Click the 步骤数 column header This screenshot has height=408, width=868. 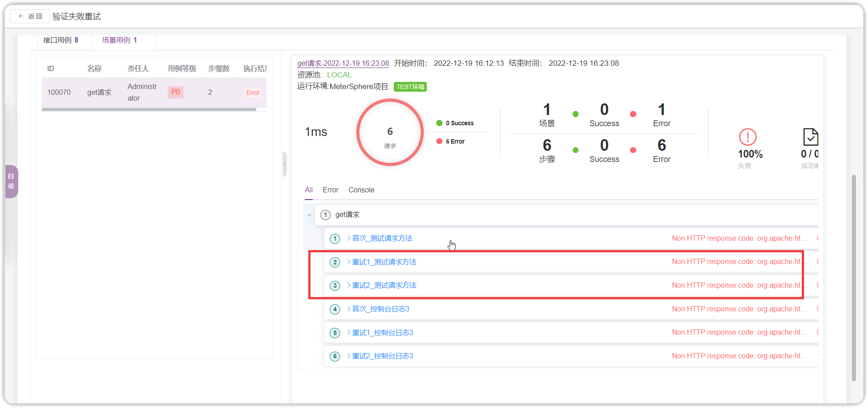[219, 68]
